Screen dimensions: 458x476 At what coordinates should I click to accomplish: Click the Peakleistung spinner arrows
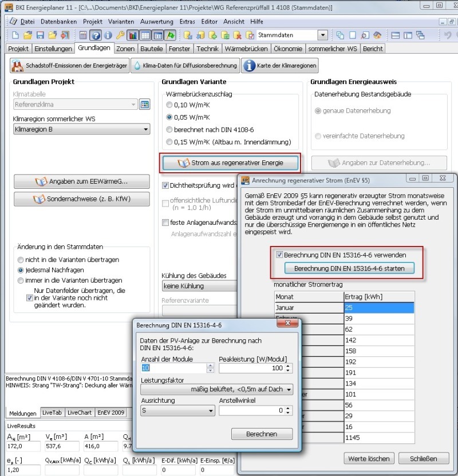coord(288,368)
